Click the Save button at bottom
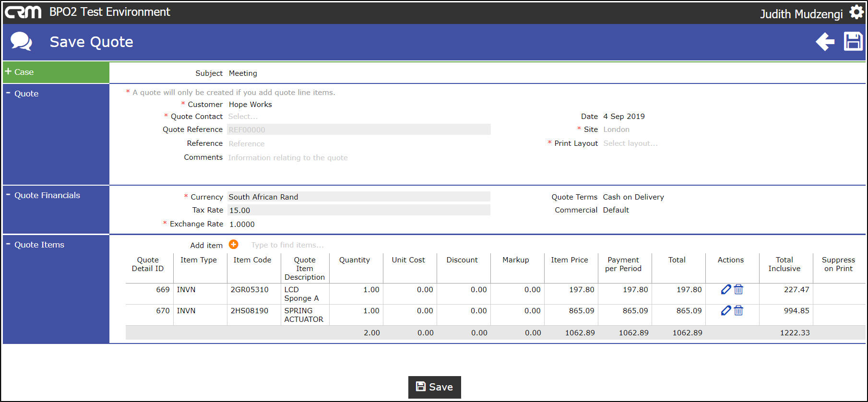The width and height of the screenshot is (868, 402). point(434,387)
